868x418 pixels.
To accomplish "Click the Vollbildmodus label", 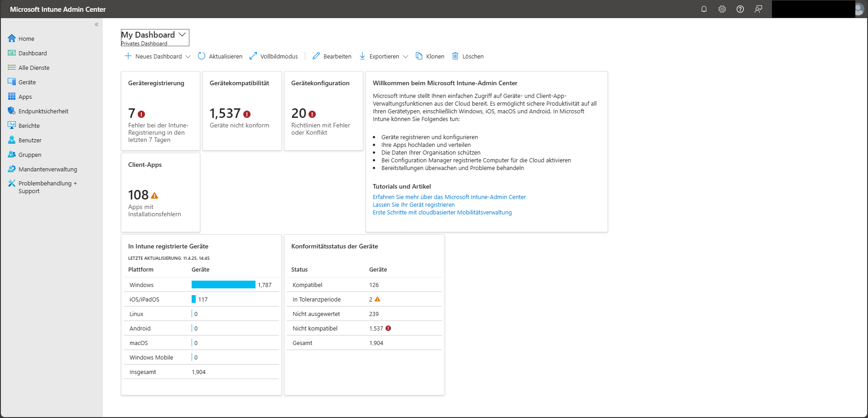I will tap(279, 57).
